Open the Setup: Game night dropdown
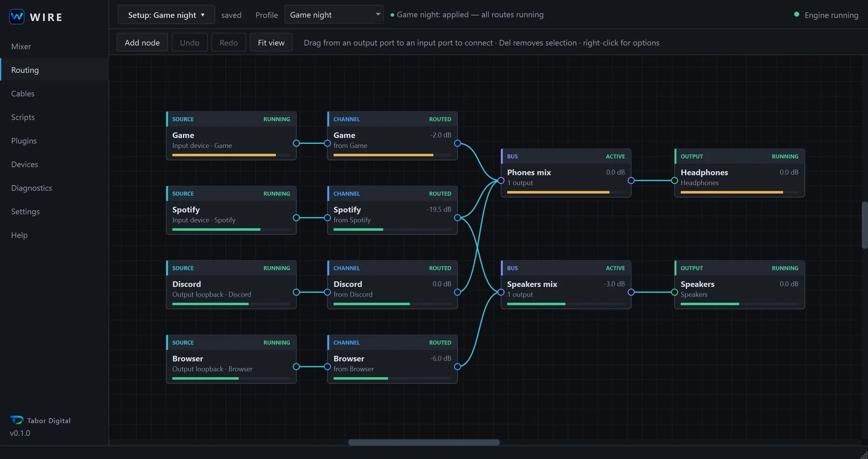 point(166,15)
